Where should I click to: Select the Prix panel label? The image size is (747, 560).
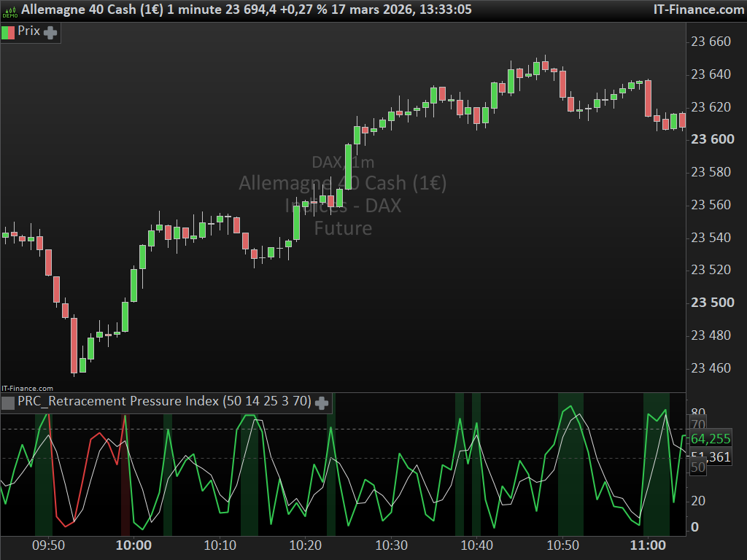(28, 31)
